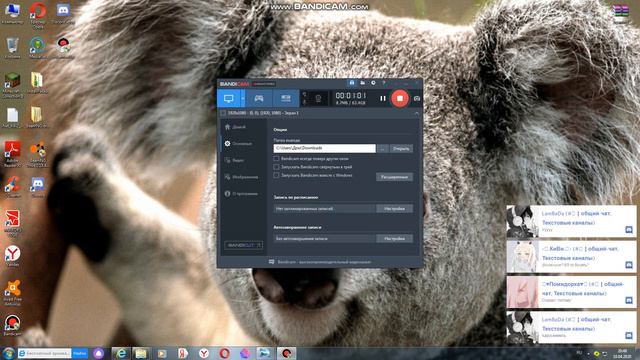The width and height of the screenshot is (640, 360).
Task: Browse for output folder with ... button
Action: [382, 149]
